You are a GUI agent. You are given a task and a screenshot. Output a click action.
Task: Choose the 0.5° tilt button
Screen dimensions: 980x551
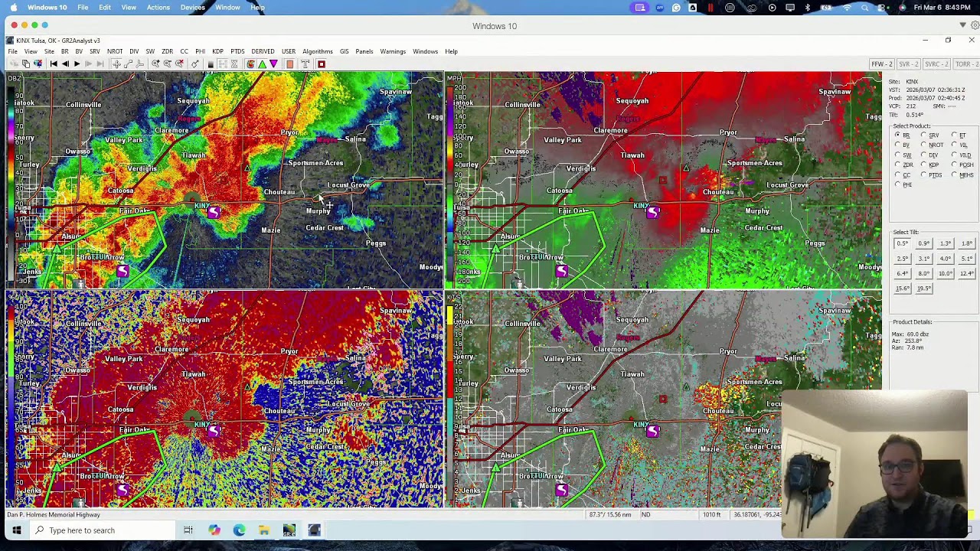click(903, 244)
